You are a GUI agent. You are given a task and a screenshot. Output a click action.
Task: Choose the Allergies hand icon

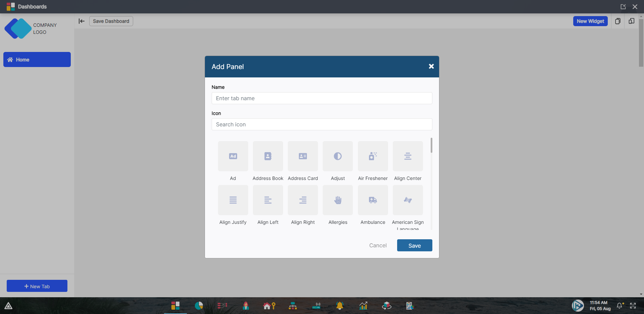(338, 200)
